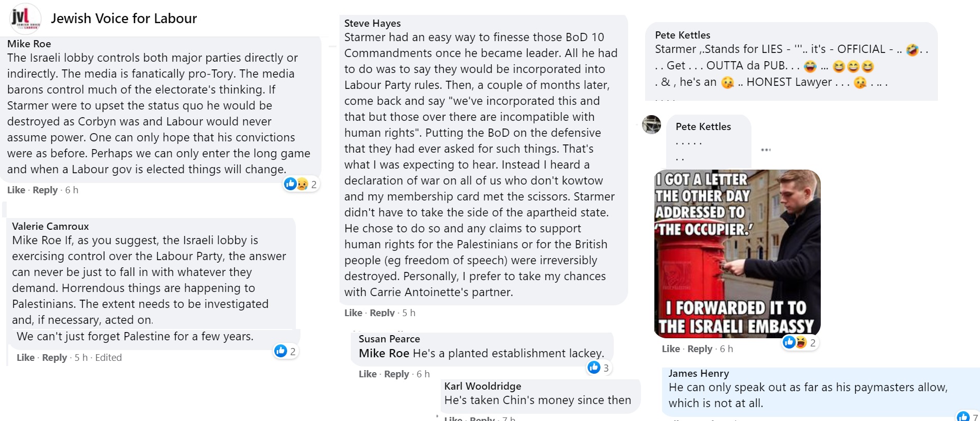
Task: Open the three-dot menu beside Pete Kettles' comment
Action: (x=766, y=150)
